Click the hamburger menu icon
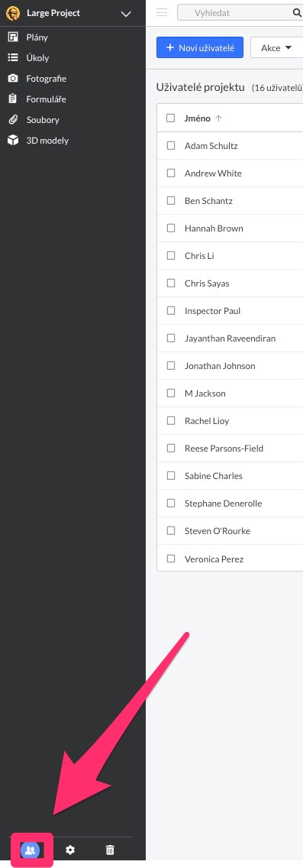The height and width of the screenshot is (868, 303). click(x=162, y=13)
